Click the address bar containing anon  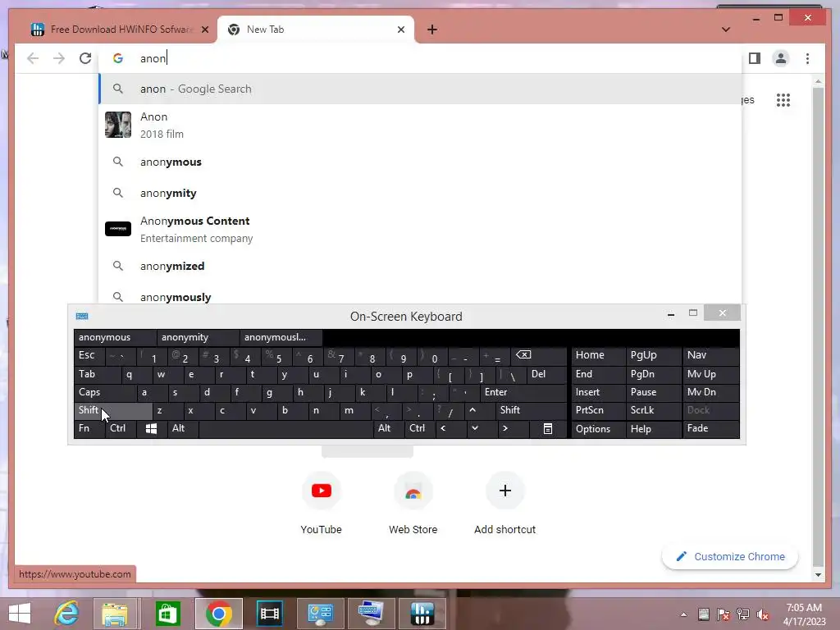pyautogui.click(x=421, y=58)
